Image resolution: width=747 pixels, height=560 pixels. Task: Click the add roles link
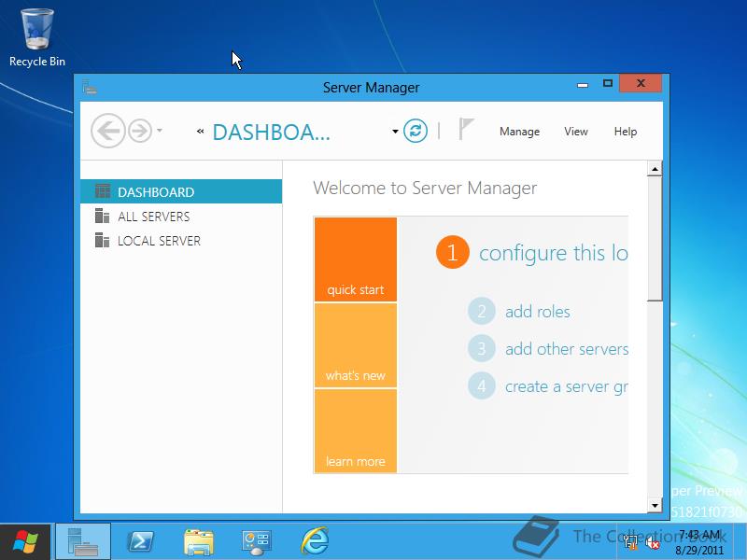pyautogui.click(x=538, y=312)
